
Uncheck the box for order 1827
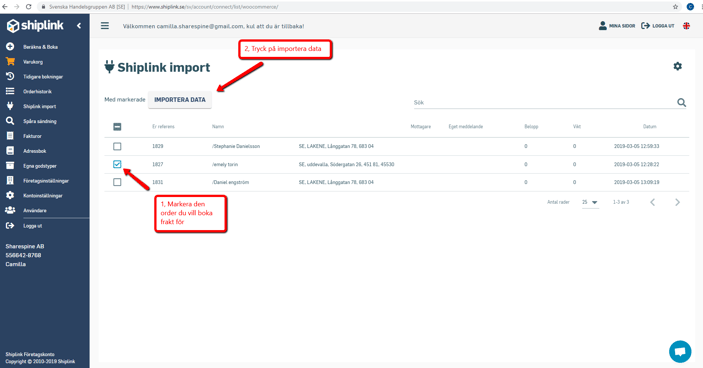tap(117, 165)
